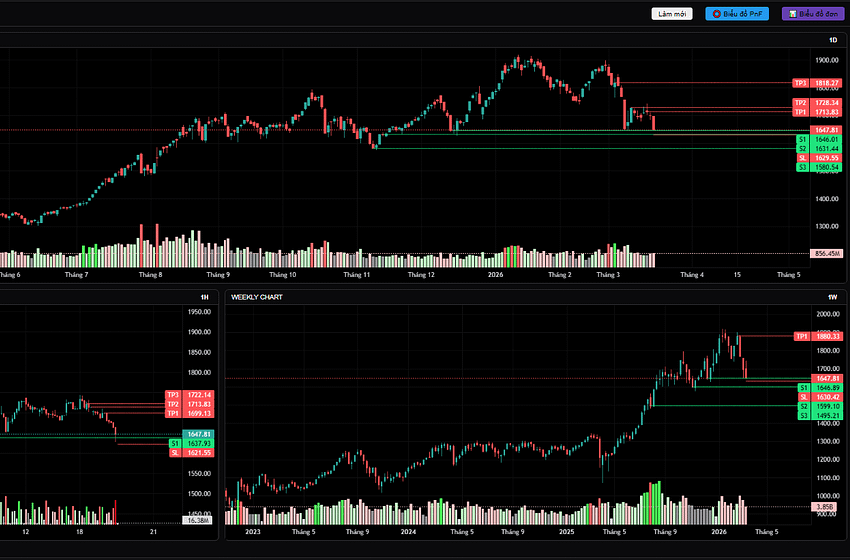Image resolution: width=850 pixels, height=560 pixels.
Task: Select the SL 1621.55 label on hourly chart
Action: coord(188,452)
